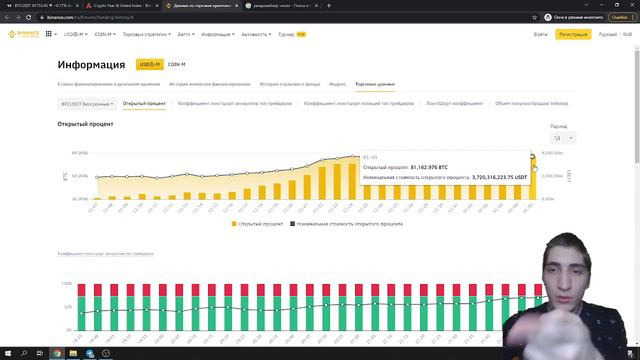The height and width of the screenshot is (360, 640).
Task: Select Объем покупок/продаж тейкера sub-tab
Action: tap(531, 104)
